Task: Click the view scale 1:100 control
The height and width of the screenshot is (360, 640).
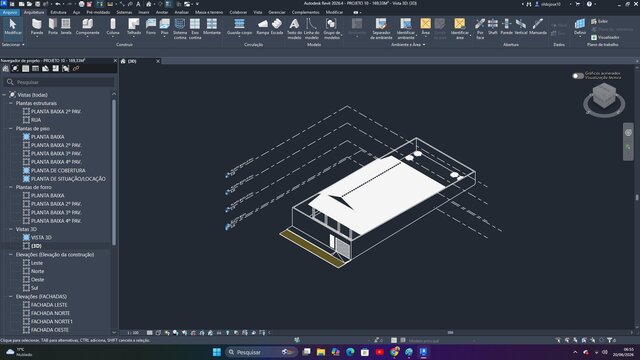Action: 133,333
